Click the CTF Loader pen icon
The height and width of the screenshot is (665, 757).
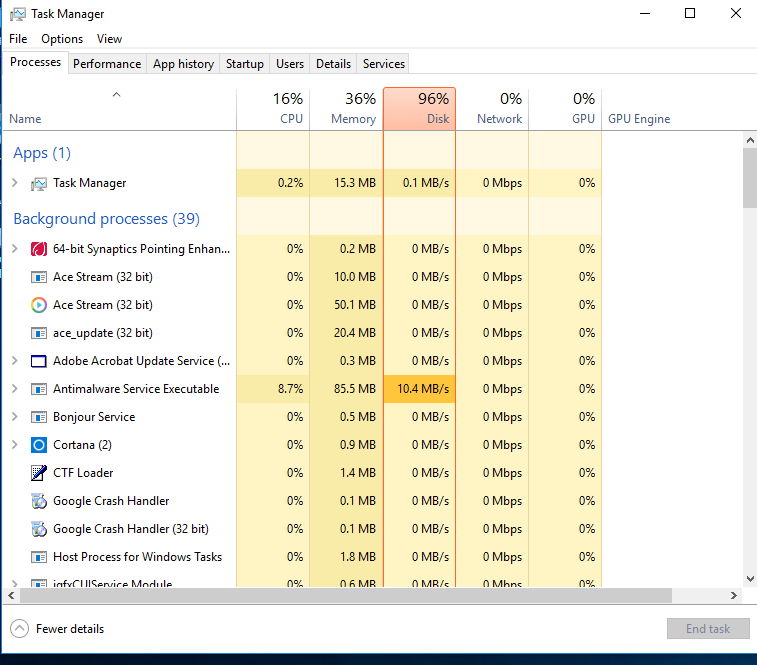pos(39,473)
